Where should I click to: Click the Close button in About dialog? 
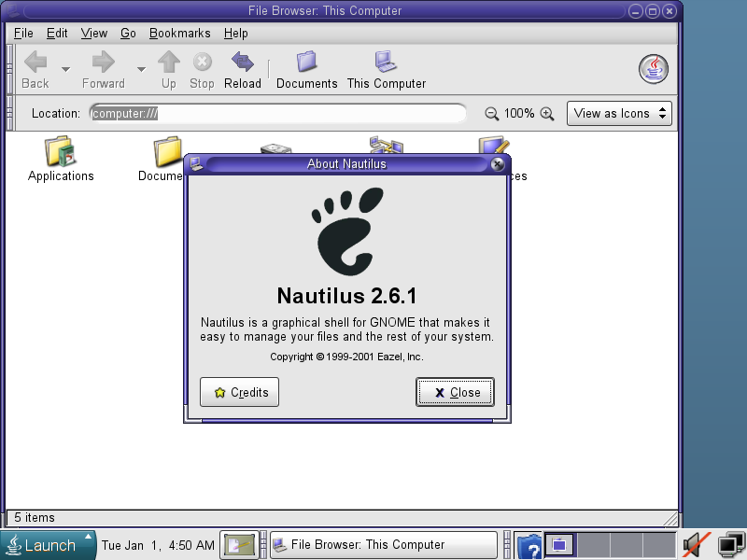(455, 392)
